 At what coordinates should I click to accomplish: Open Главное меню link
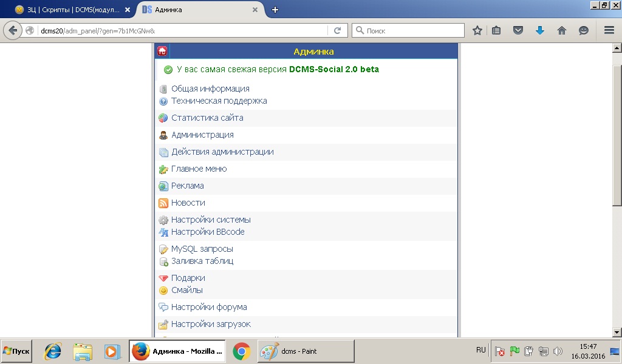[x=199, y=169]
